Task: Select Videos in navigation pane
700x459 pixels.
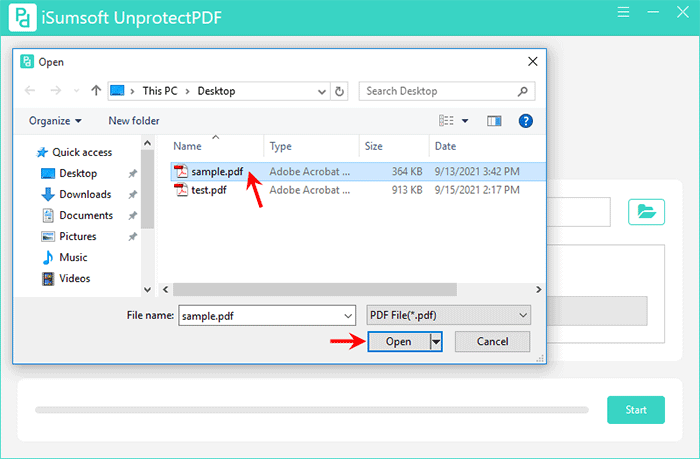Action: (x=75, y=278)
